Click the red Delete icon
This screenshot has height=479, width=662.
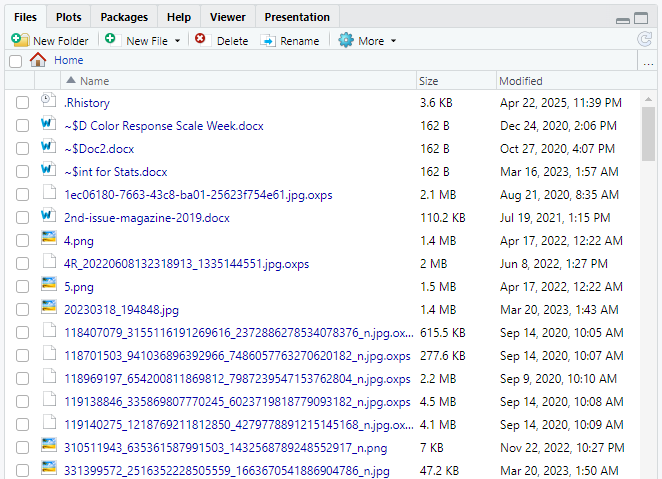pyautogui.click(x=200, y=39)
